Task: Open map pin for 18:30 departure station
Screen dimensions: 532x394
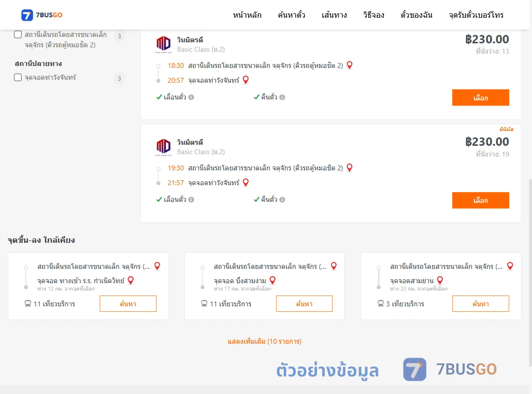Action: click(x=349, y=65)
